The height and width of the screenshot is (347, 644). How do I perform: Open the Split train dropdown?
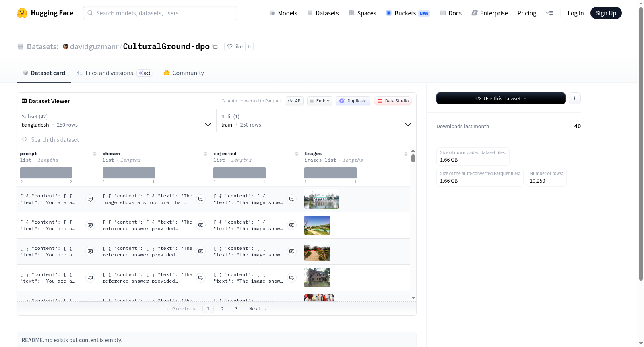pos(316,121)
